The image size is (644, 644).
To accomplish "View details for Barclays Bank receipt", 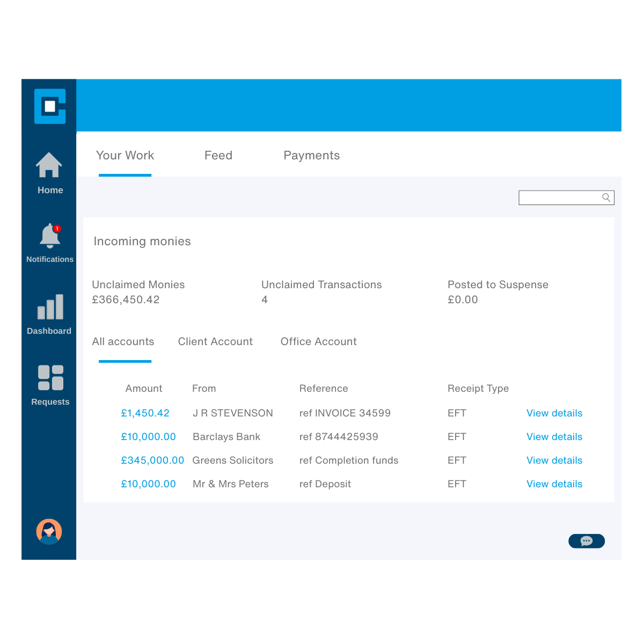I will pyautogui.click(x=554, y=437).
